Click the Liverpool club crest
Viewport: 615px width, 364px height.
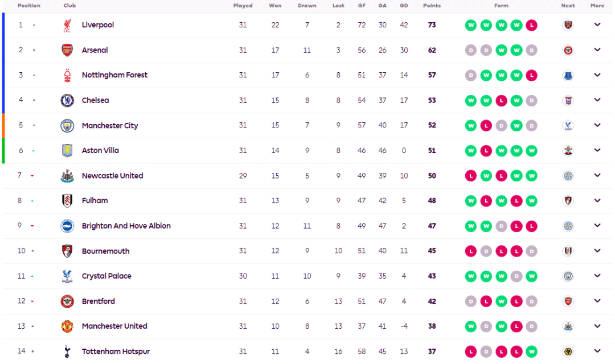pos(67,25)
